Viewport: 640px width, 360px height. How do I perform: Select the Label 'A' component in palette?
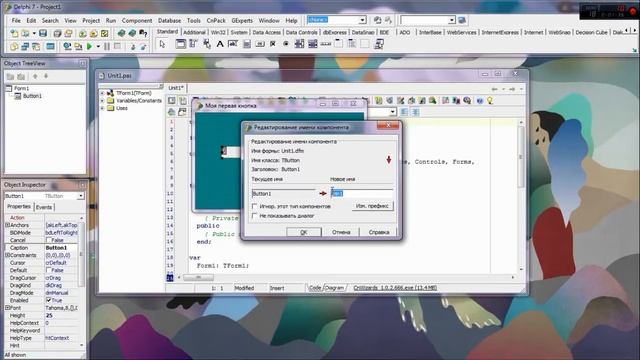coord(220,44)
